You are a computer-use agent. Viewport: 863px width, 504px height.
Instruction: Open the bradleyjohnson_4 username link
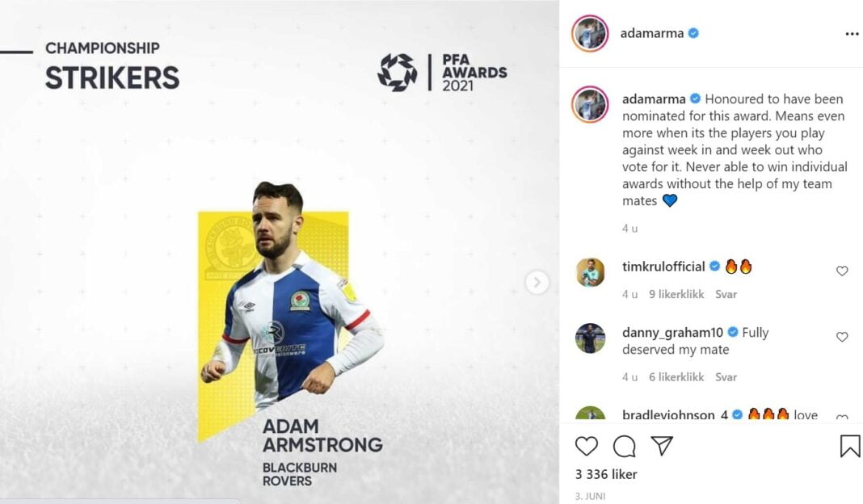(x=675, y=414)
